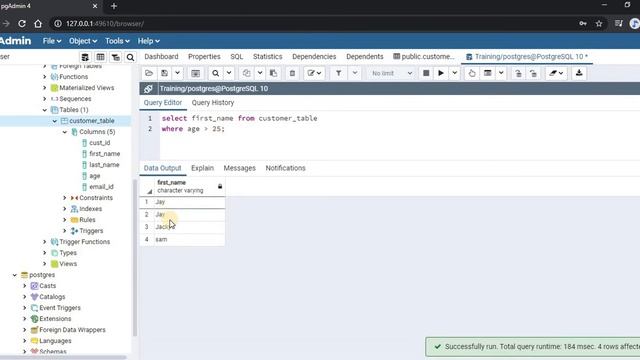Select the Query History tab
The image size is (640, 360).
coord(213,102)
